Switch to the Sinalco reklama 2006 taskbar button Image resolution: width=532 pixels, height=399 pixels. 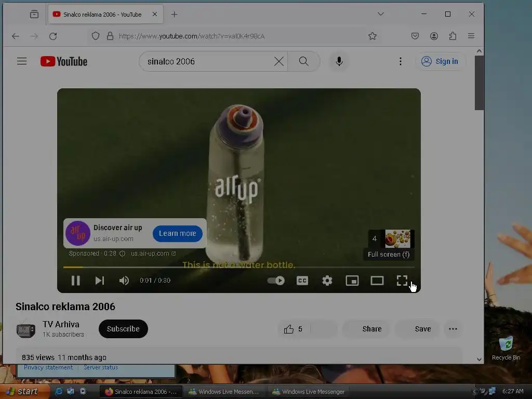pos(141,392)
